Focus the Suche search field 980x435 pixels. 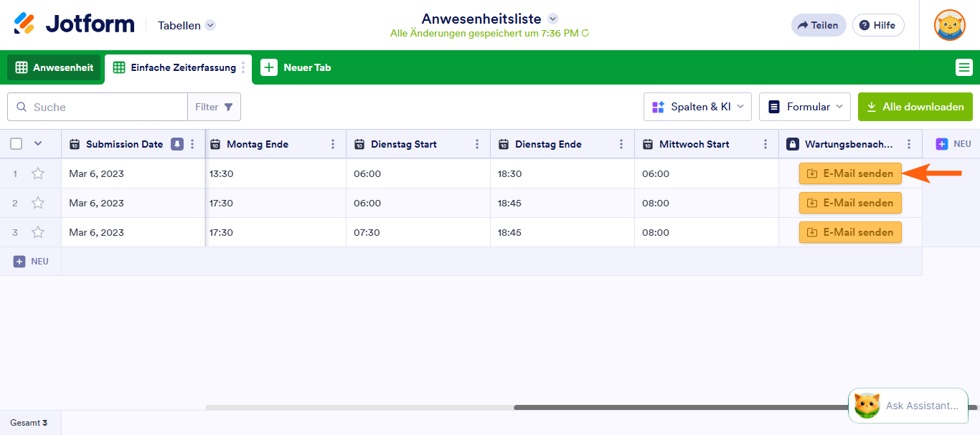[x=98, y=107]
